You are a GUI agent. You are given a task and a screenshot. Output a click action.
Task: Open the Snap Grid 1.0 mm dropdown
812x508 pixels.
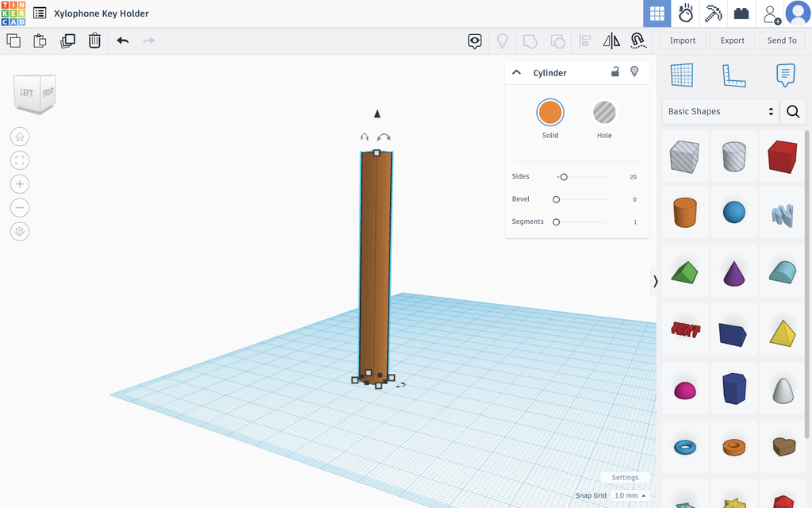[630, 495]
